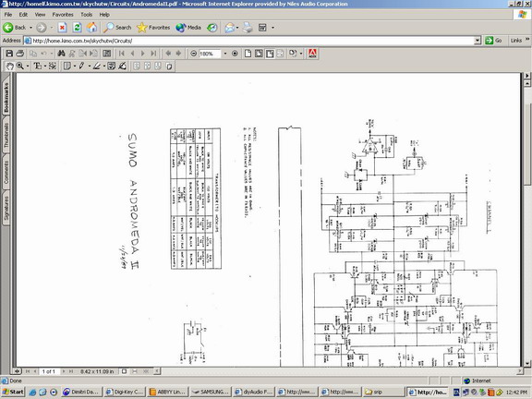Select the Highlight markup tool
The height and width of the screenshot is (399, 532).
(x=97, y=66)
